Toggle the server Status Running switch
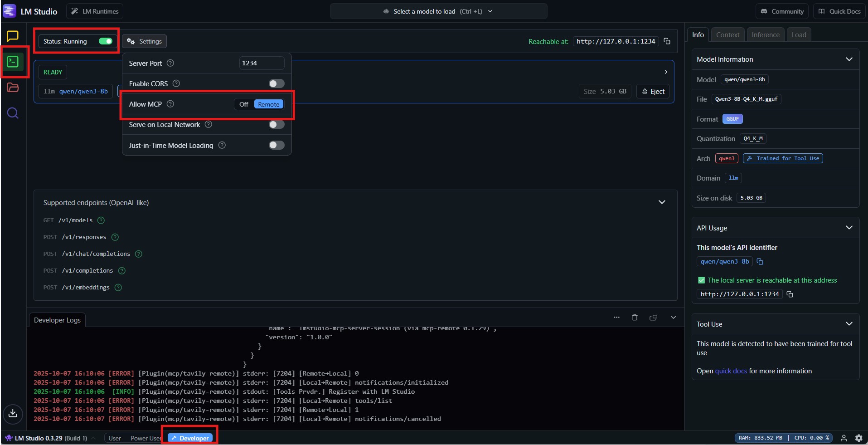This screenshot has height=445, width=868. tap(105, 41)
